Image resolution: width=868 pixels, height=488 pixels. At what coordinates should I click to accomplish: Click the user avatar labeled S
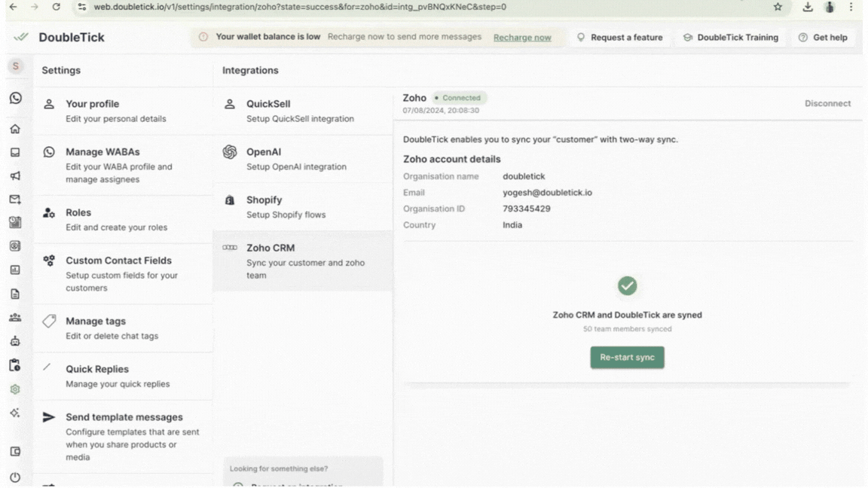pyautogui.click(x=15, y=66)
